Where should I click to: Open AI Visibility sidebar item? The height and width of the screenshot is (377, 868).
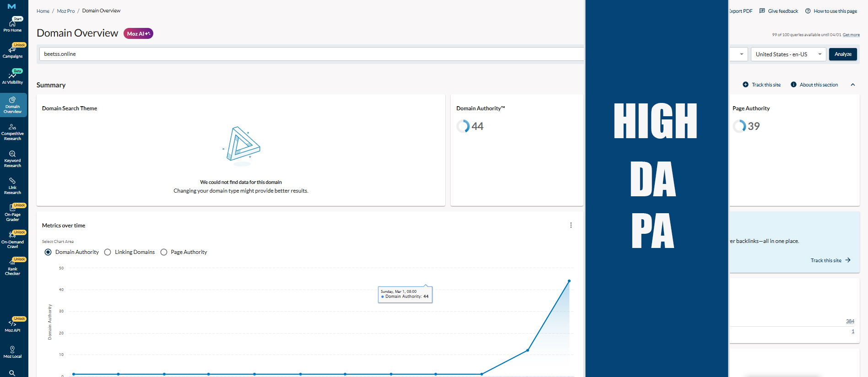point(12,77)
